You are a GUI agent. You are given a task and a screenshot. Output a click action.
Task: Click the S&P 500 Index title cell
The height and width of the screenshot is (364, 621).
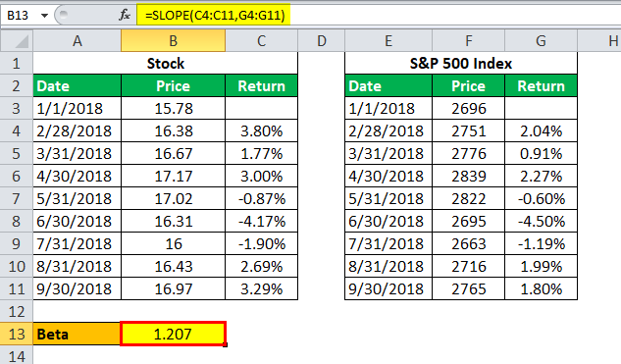[x=461, y=64]
